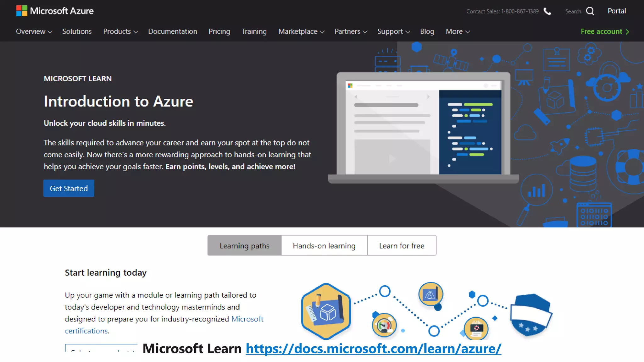Click the hexagon blueprint badge illustration

(326, 311)
